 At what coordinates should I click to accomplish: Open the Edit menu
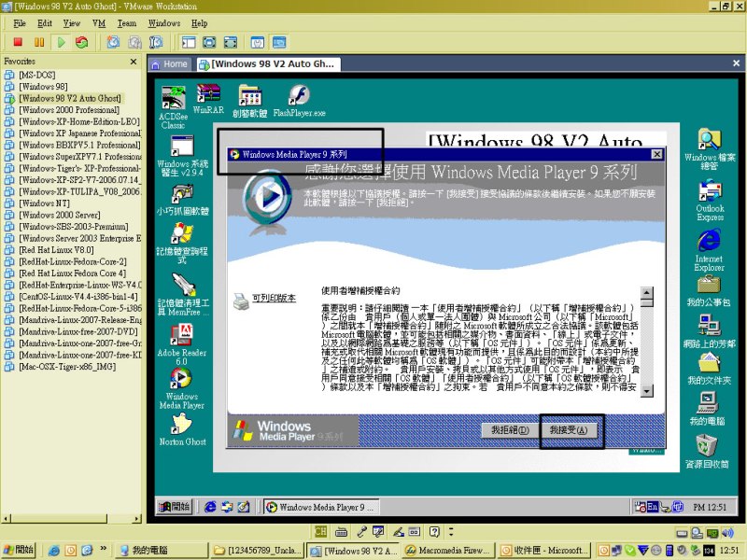pyautogui.click(x=45, y=23)
